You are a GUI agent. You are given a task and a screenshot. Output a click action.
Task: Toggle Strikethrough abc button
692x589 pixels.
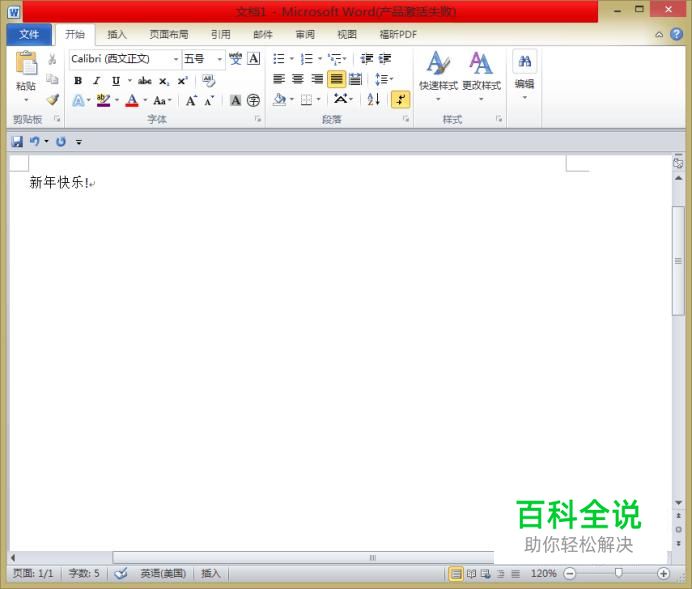tap(145, 80)
